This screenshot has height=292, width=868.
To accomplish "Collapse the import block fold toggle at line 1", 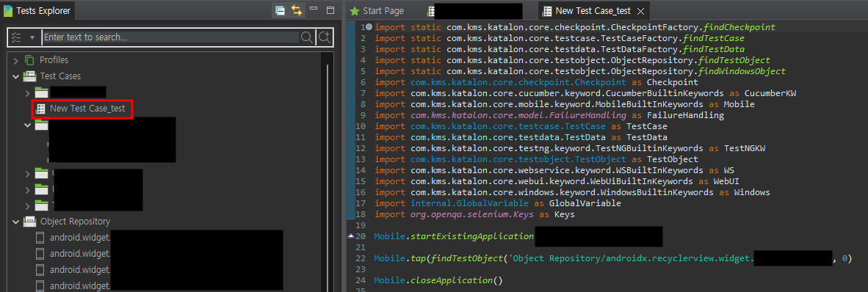I will (x=369, y=26).
